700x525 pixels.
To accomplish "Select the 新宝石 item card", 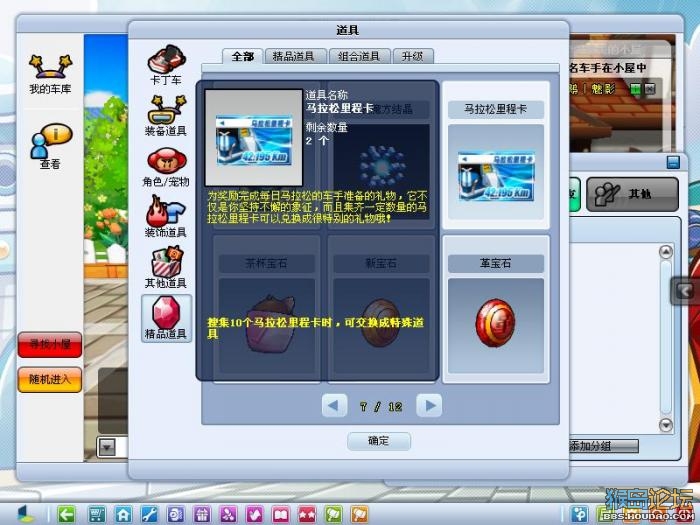I will point(381,309).
